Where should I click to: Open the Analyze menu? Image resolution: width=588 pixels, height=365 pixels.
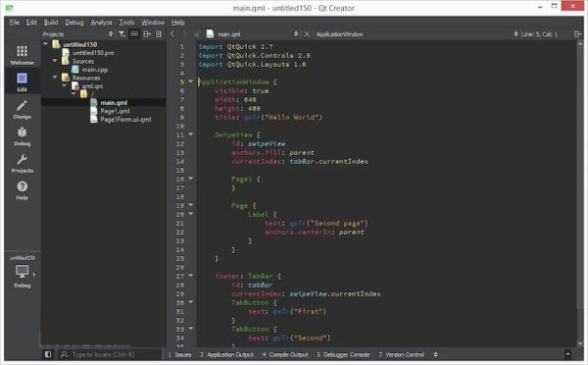[x=101, y=23]
